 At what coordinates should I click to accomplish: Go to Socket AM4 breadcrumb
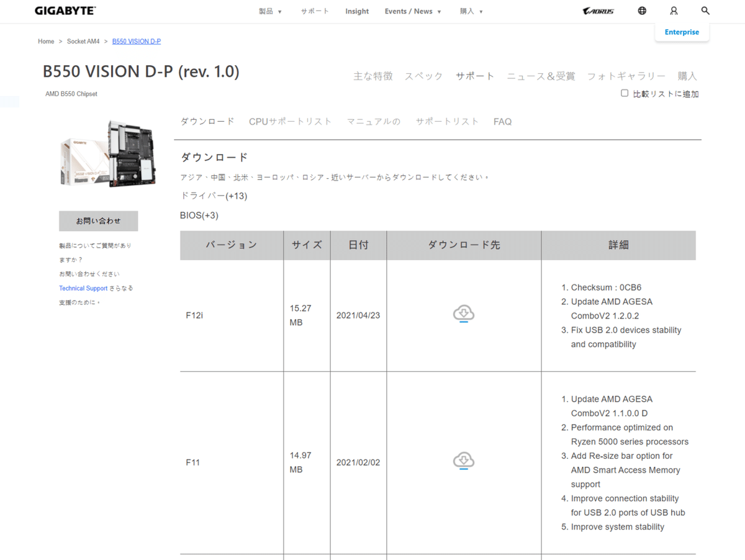[x=83, y=41]
